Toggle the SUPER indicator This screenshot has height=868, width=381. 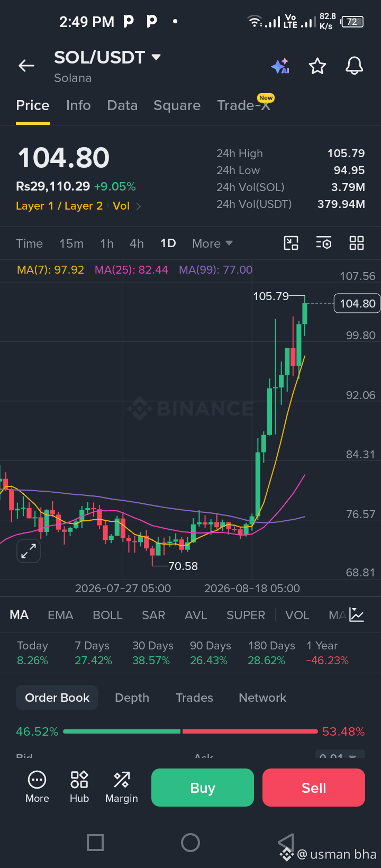point(246,615)
